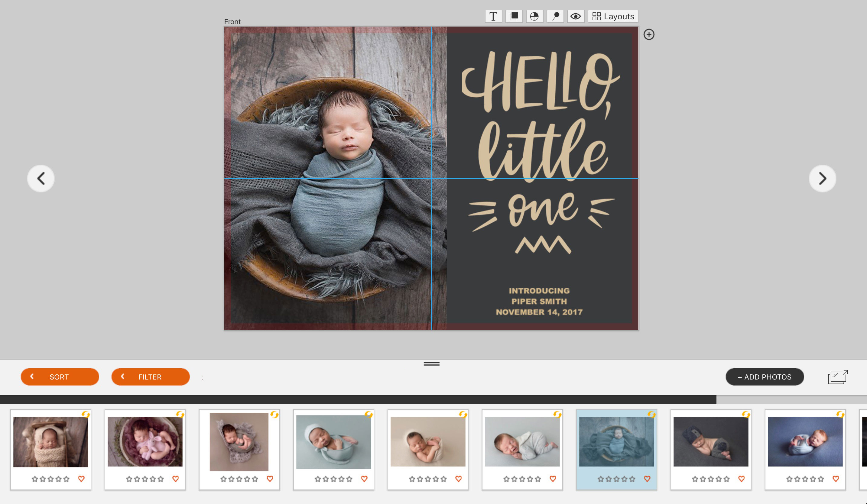This screenshot has width=867, height=504.
Task: Favorite the wooden crate baby photo with heart
Action: [x=81, y=479]
